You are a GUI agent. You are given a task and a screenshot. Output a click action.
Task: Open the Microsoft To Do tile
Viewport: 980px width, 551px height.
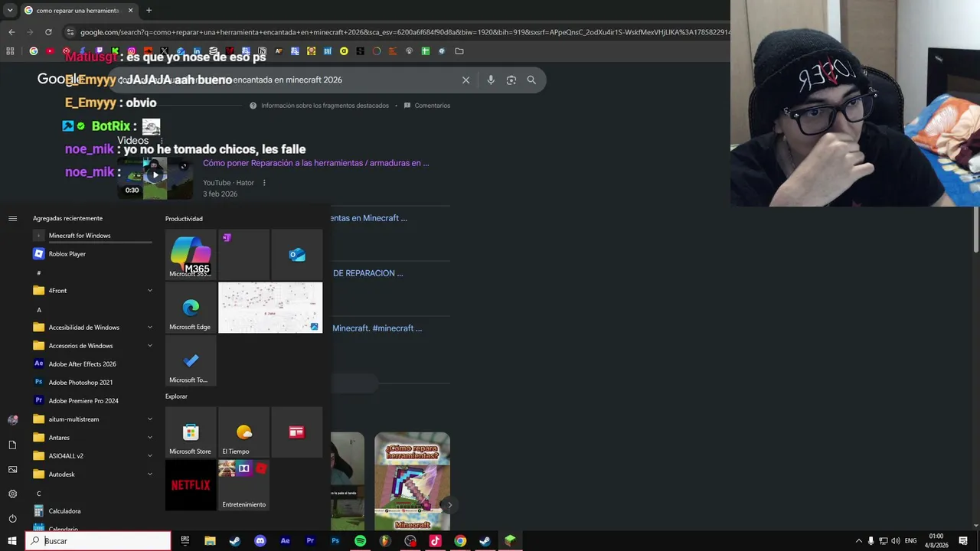coord(191,360)
